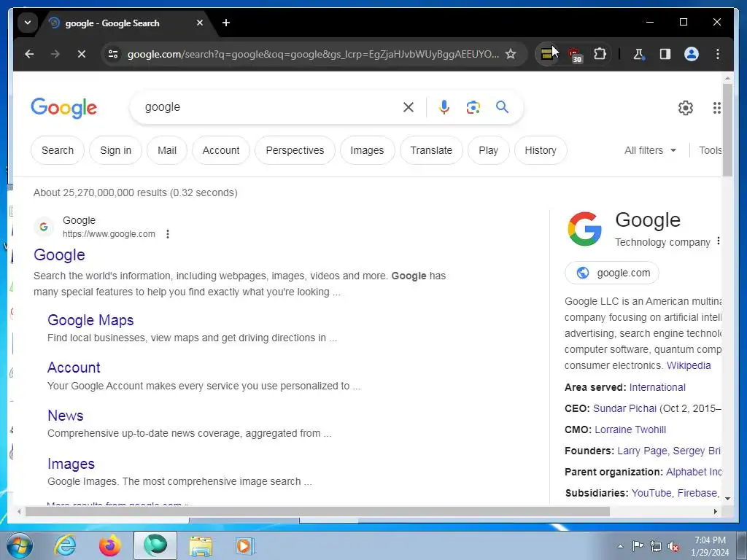Launch Internet Explorer from the taskbar

click(x=65, y=545)
